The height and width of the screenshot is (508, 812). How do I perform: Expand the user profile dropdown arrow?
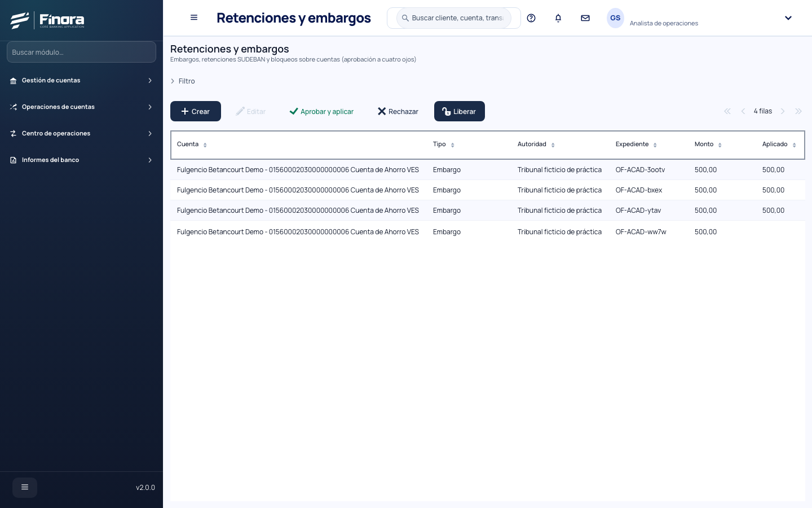click(x=788, y=18)
